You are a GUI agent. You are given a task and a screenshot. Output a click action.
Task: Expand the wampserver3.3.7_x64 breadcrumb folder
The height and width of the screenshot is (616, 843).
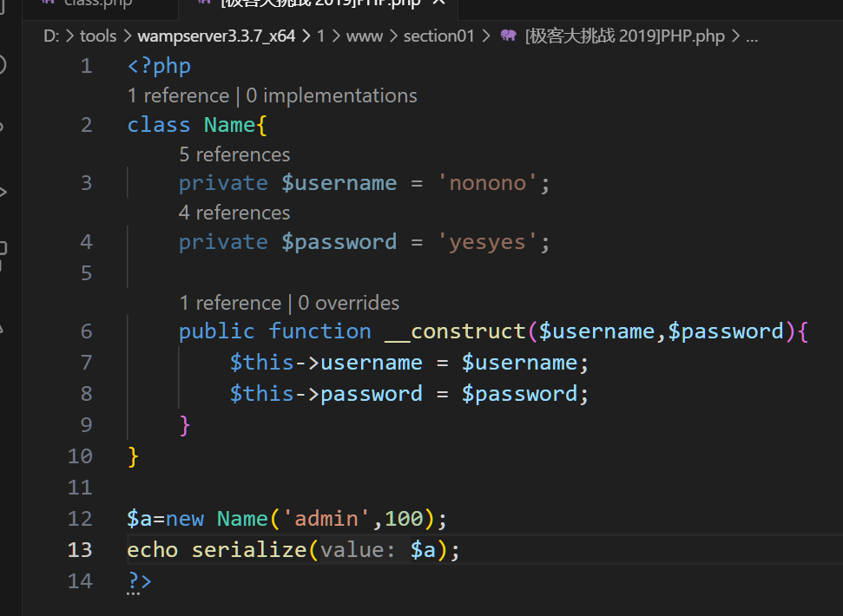tap(215, 36)
